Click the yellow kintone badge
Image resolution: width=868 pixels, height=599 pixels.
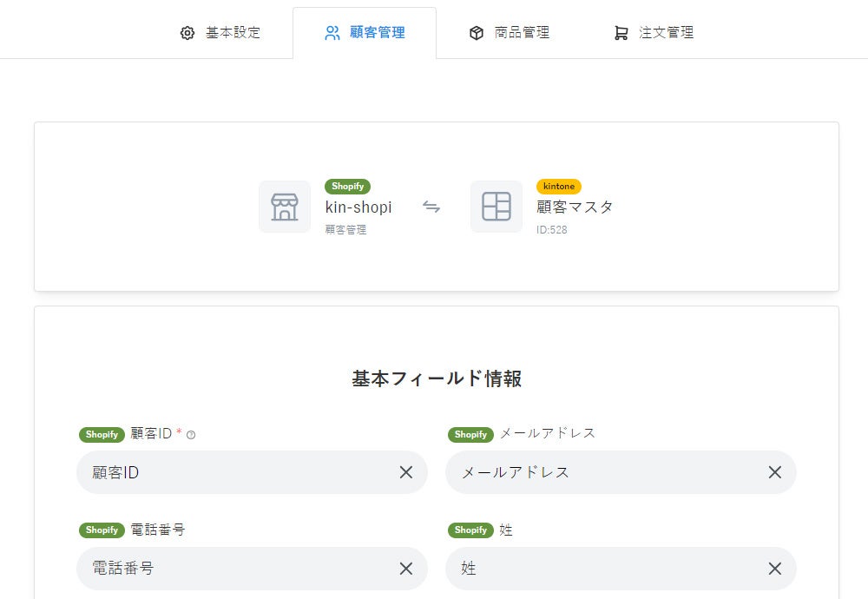(x=559, y=187)
